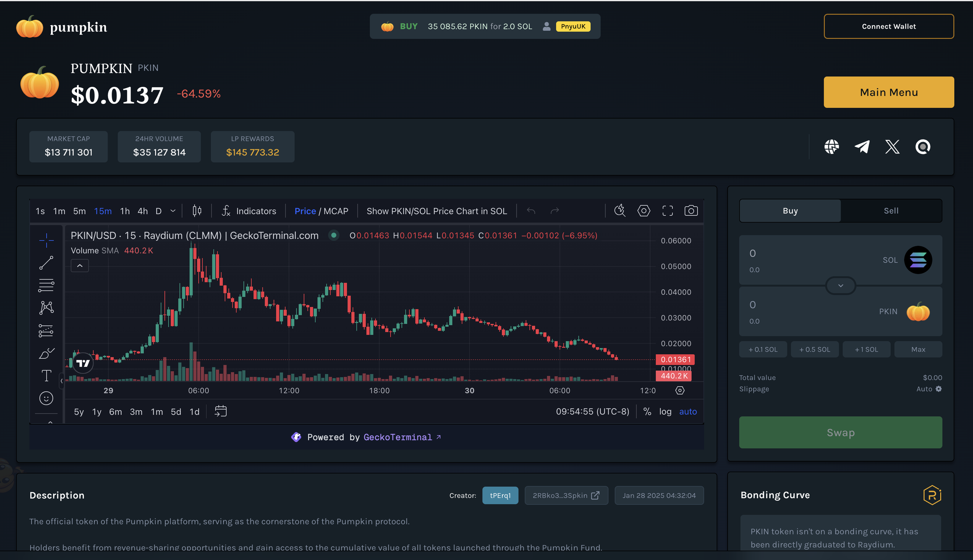Open the slippage Auto settings gear
The width and height of the screenshot is (973, 560).
pos(938,389)
